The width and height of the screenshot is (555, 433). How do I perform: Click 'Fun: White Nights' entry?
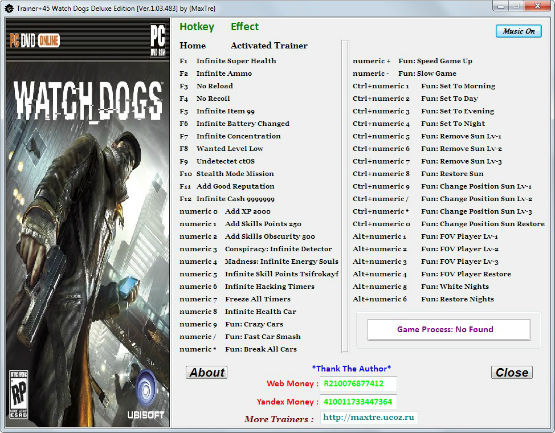click(455, 287)
